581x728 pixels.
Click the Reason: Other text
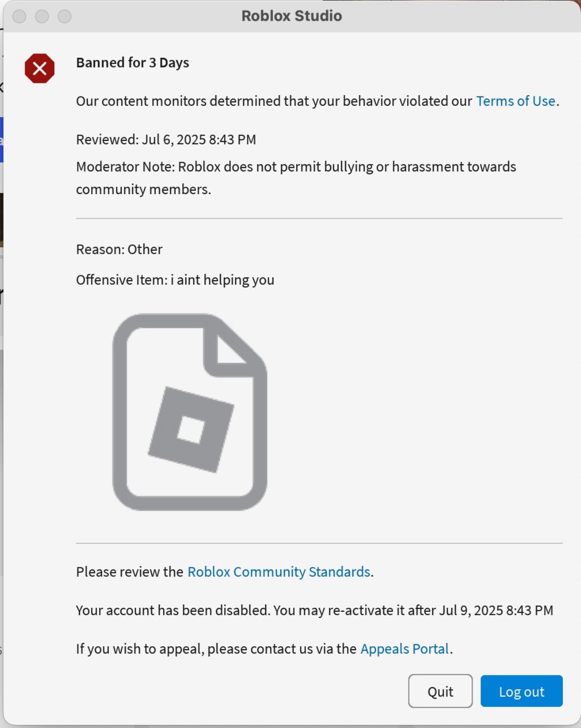click(x=119, y=249)
